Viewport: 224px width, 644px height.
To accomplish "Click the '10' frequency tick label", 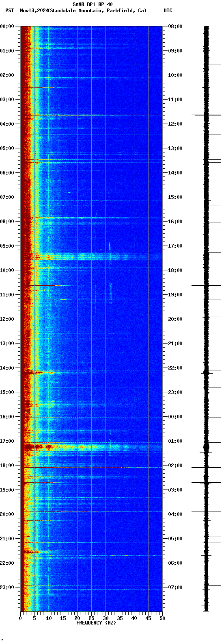I will [x=49, y=618].
